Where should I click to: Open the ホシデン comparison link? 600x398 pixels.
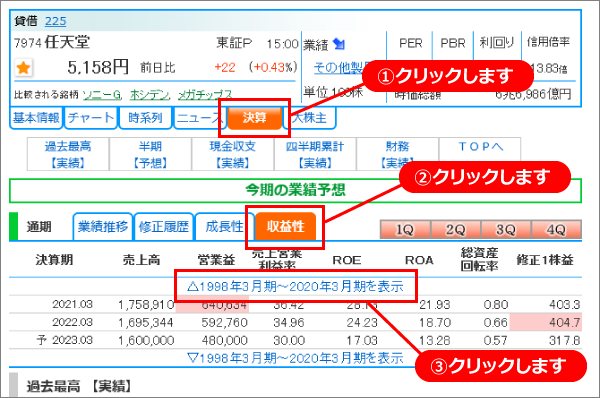tap(150, 94)
